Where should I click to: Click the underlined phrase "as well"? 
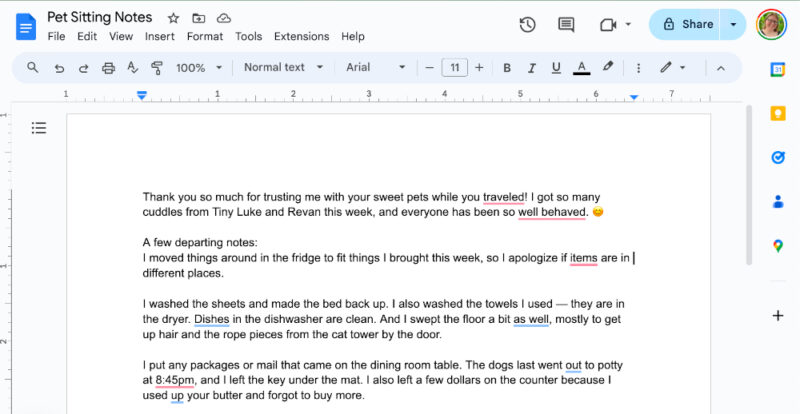click(531, 320)
